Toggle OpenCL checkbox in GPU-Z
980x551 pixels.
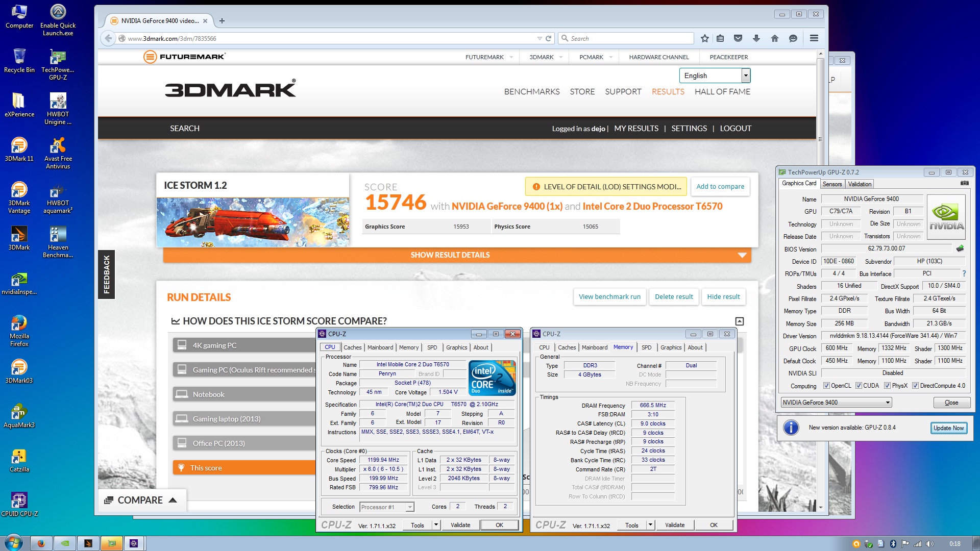click(x=826, y=386)
